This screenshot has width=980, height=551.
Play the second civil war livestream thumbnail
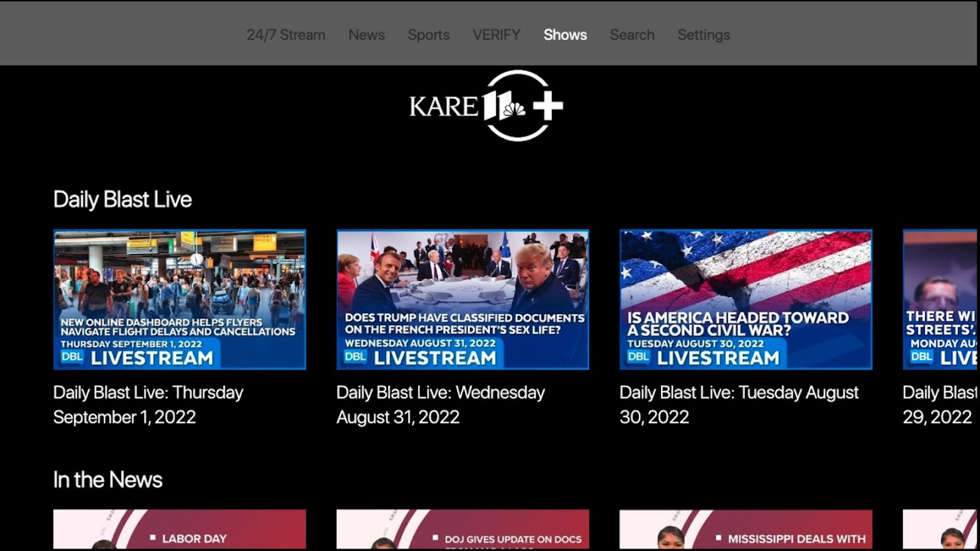click(x=746, y=300)
